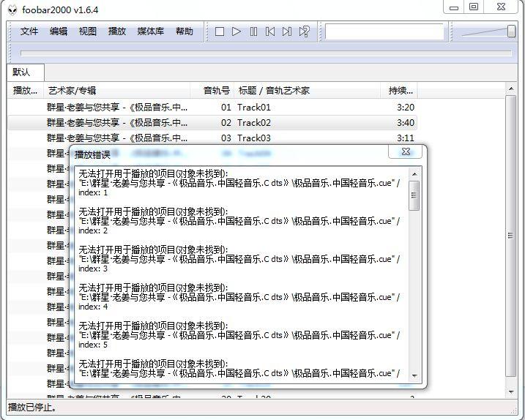Open the 媒体库 menu
The height and width of the screenshot is (420, 525).
pos(151,31)
